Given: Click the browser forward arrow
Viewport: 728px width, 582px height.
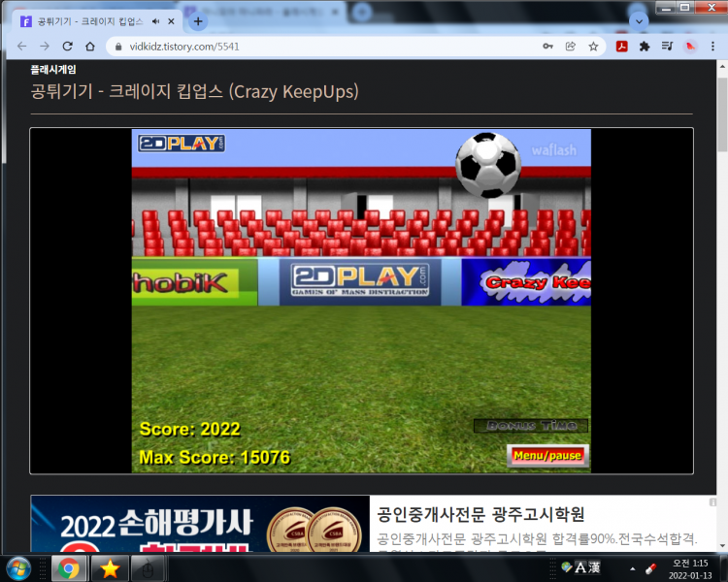Looking at the screenshot, I should point(45,47).
